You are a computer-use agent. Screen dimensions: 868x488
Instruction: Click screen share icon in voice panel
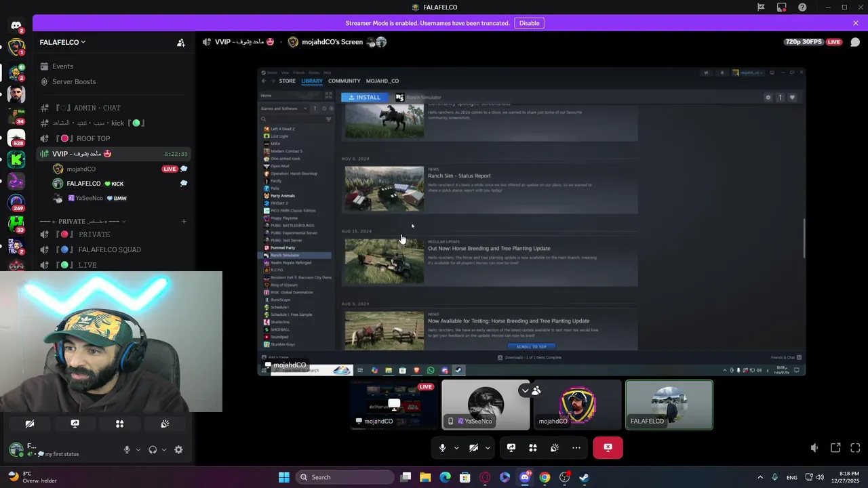(x=75, y=424)
